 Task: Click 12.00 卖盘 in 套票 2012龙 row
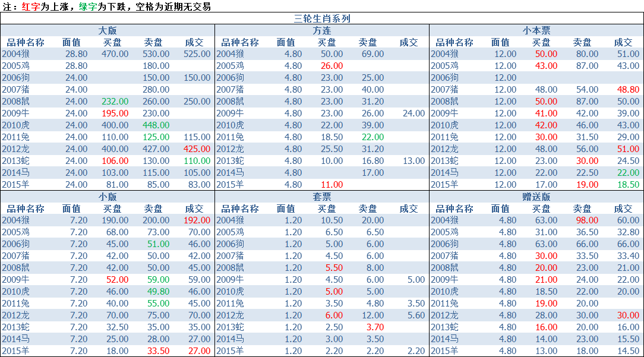[x=373, y=315]
